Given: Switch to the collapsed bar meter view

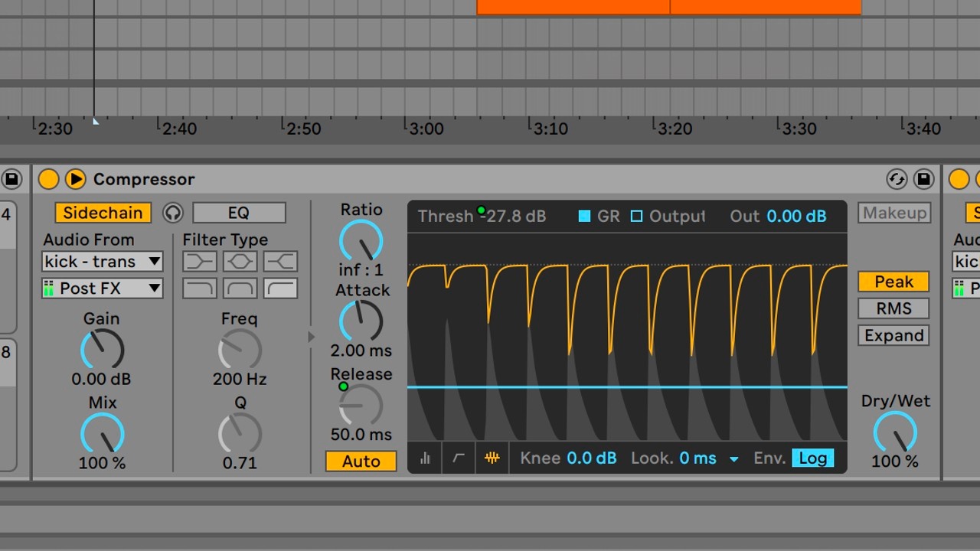Looking at the screenshot, I should (425, 458).
